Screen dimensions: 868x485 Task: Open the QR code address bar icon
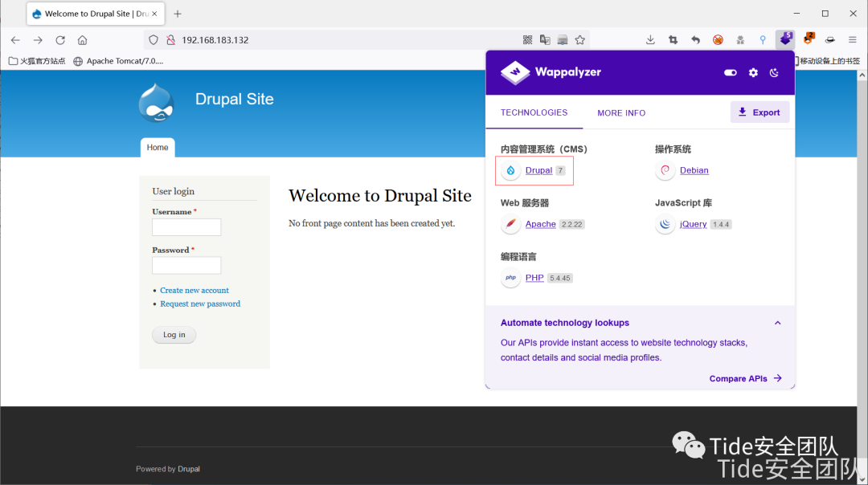[527, 40]
